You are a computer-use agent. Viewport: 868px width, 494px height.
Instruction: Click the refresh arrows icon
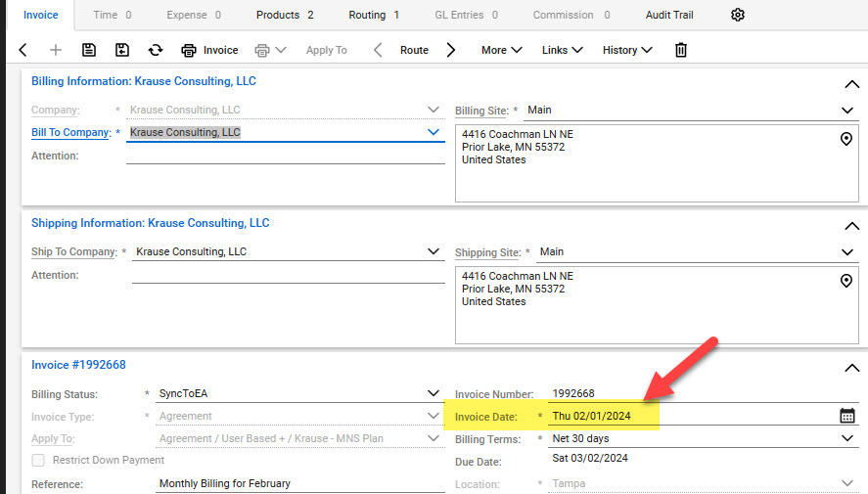(156, 50)
